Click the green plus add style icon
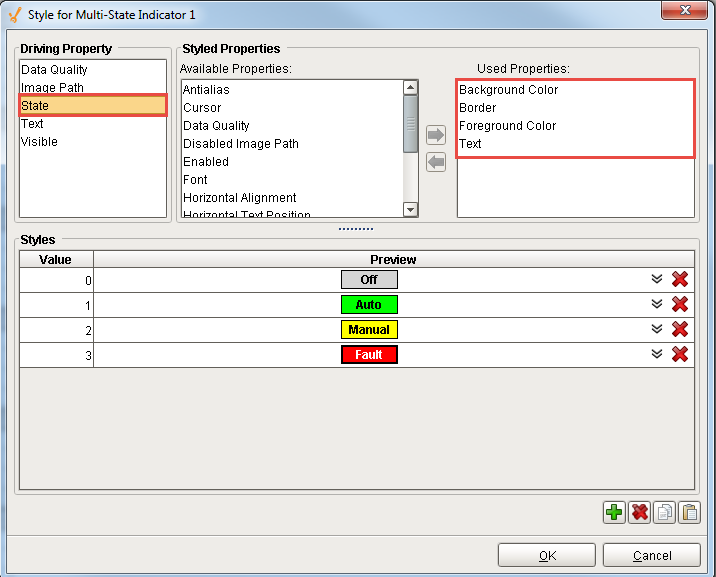The height and width of the screenshot is (577, 716). point(614,513)
